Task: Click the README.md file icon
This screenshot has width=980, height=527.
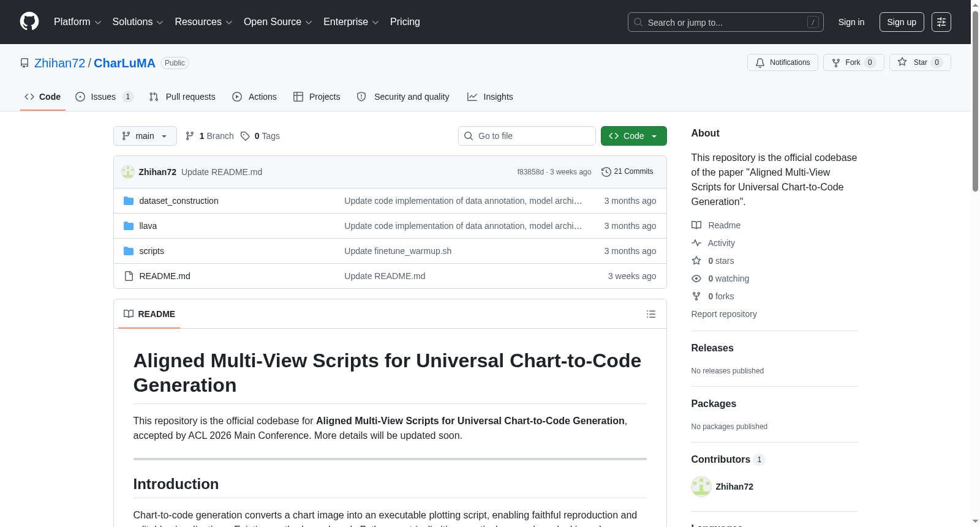Action: click(129, 276)
